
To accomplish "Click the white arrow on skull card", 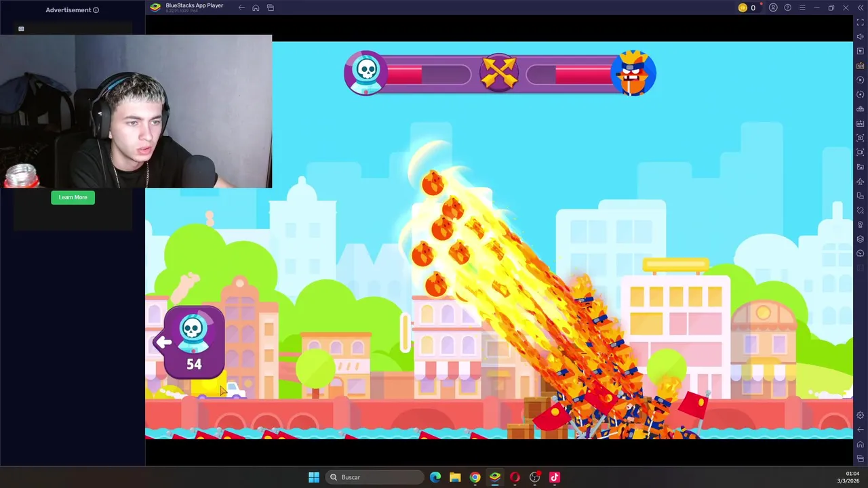I will [163, 342].
